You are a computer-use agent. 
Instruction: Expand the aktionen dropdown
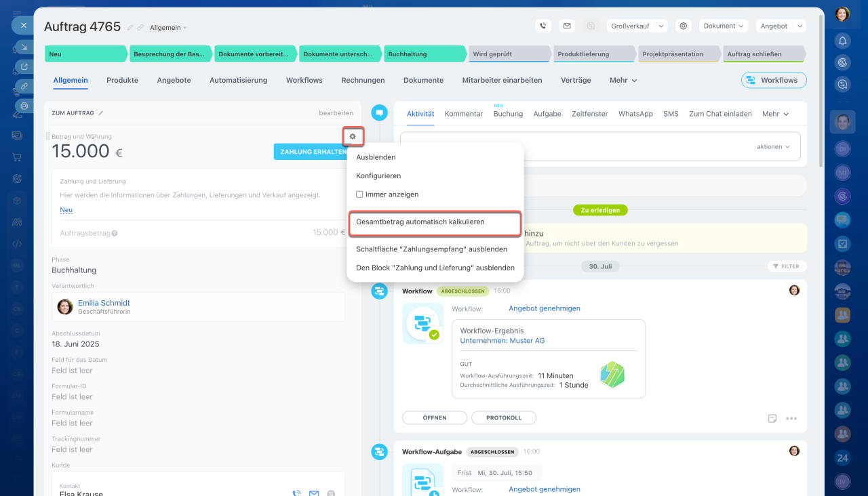tap(773, 146)
